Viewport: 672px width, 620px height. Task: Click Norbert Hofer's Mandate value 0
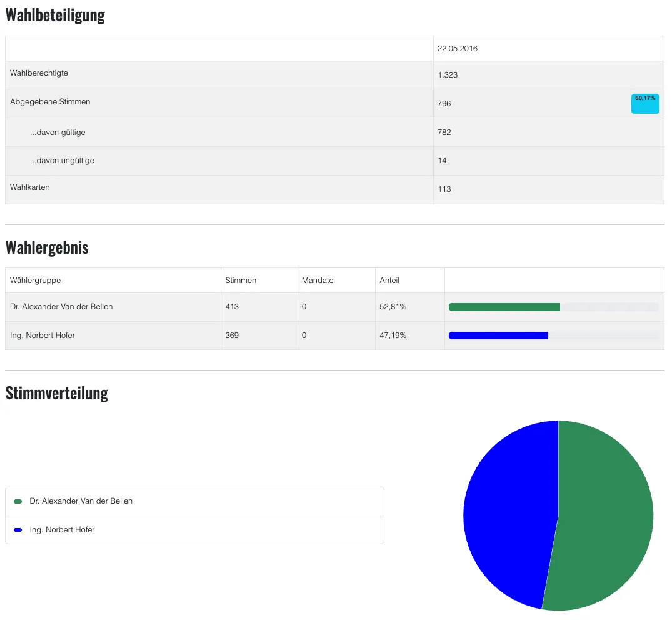(x=304, y=336)
